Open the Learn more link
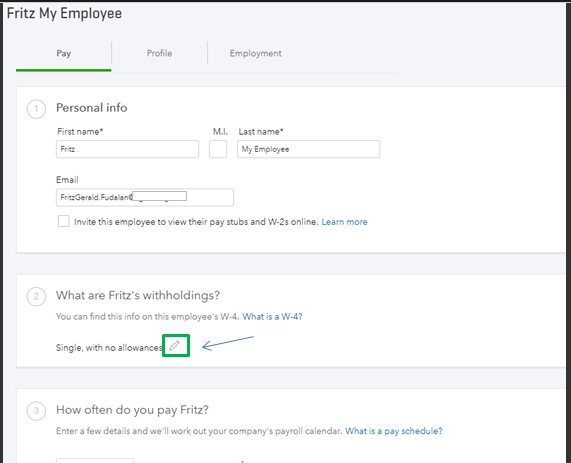Viewport: 571px width, 463px height. click(344, 222)
